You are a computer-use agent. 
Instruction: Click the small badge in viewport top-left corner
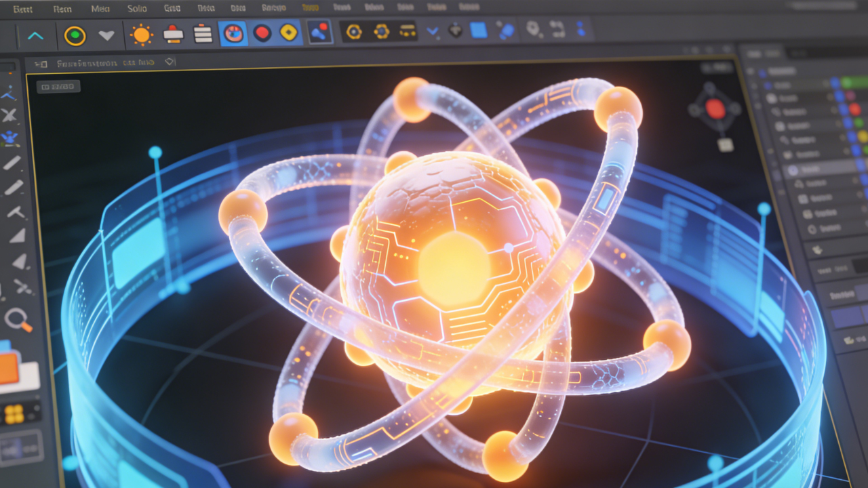coord(59,86)
